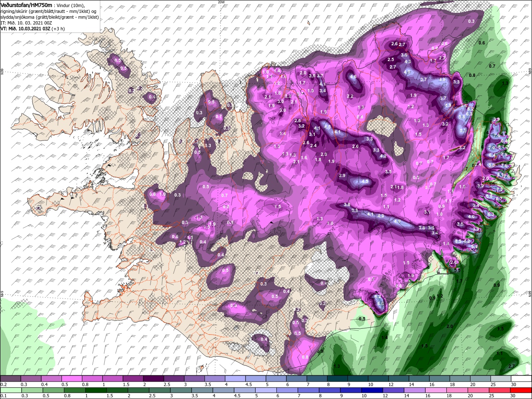The width and height of the screenshot is (532, 399).
Task: Pick the snow legend 3.5–4 swatch
Action: (214, 379)
